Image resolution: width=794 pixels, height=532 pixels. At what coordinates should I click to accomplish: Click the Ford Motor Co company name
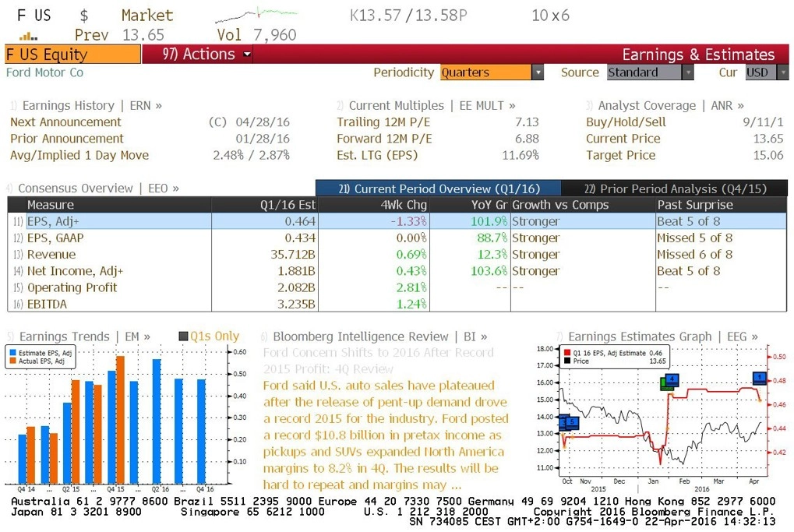[44, 72]
